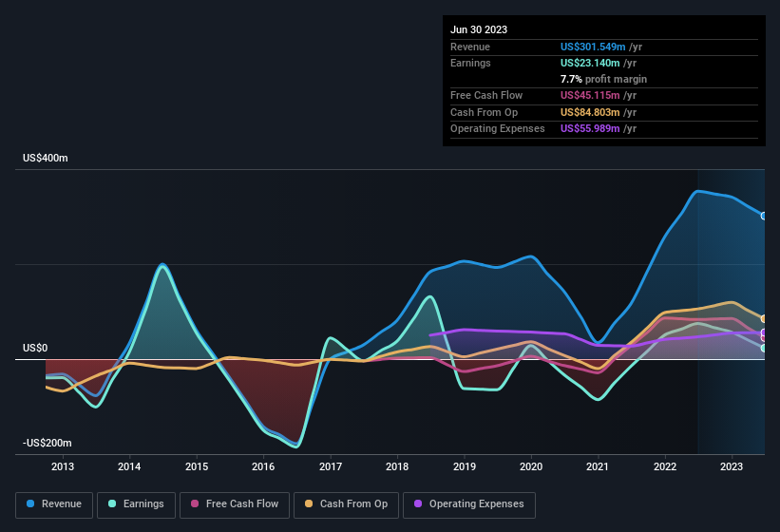Screen dimensions: 780x532
Task: Click the Earnings endpoint marker on chart
Action: click(x=764, y=348)
